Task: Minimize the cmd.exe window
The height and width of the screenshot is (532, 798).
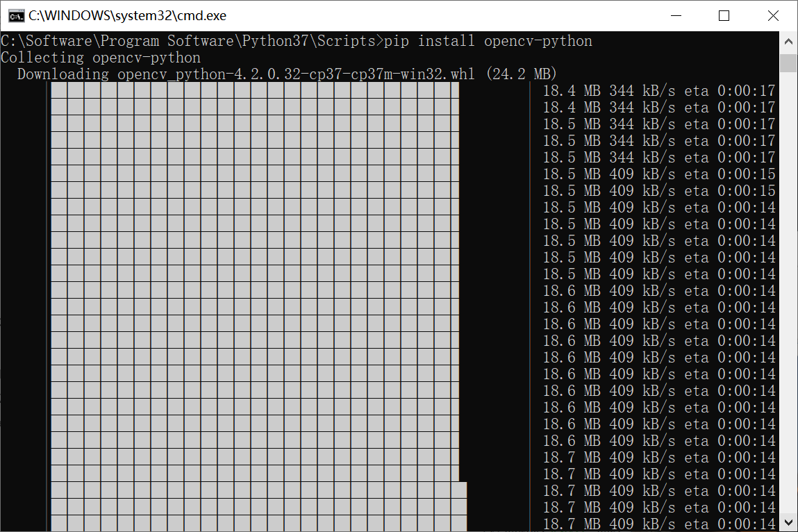Action: [x=676, y=16]
